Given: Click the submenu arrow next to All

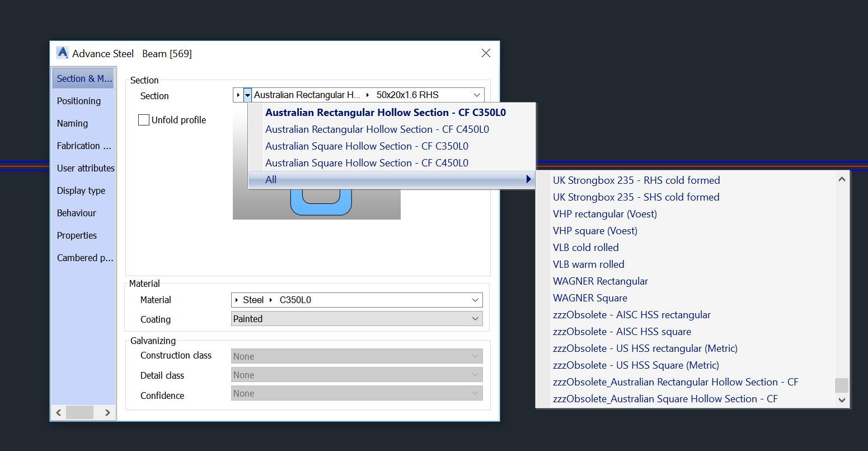Looking at the screenshot, I should point(528,179).
